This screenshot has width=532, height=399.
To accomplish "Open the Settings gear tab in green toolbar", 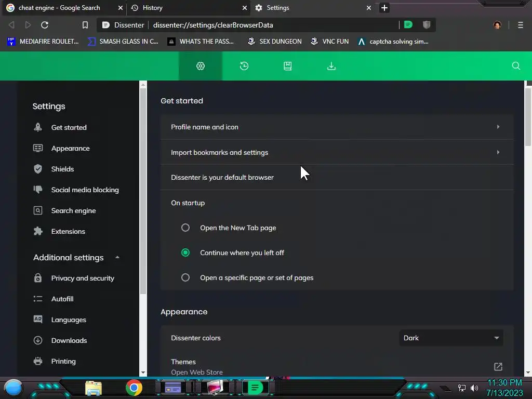I will pyautogui.click(x=201, y=66).
